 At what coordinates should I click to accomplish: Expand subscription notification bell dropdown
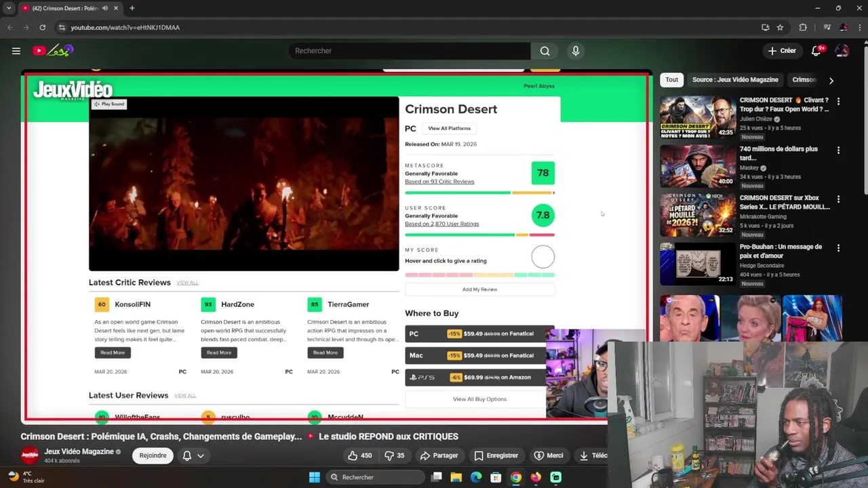click(193, 455)
